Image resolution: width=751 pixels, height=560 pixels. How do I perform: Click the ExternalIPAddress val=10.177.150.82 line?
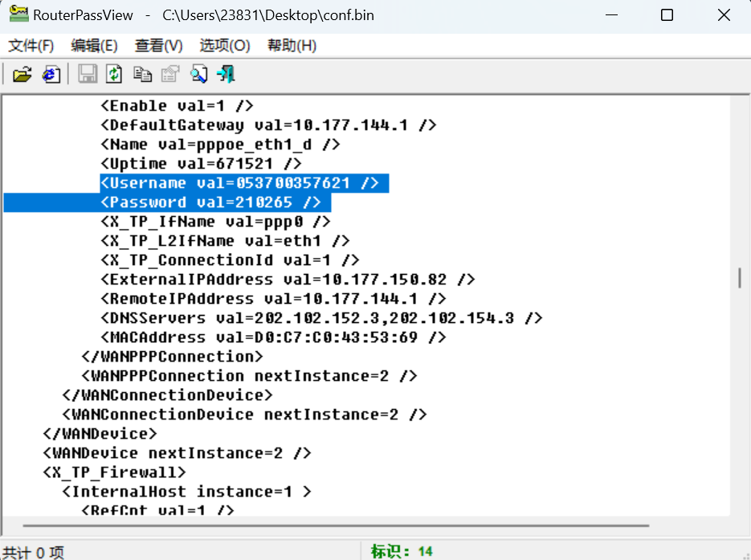click(x=288, y=280)
